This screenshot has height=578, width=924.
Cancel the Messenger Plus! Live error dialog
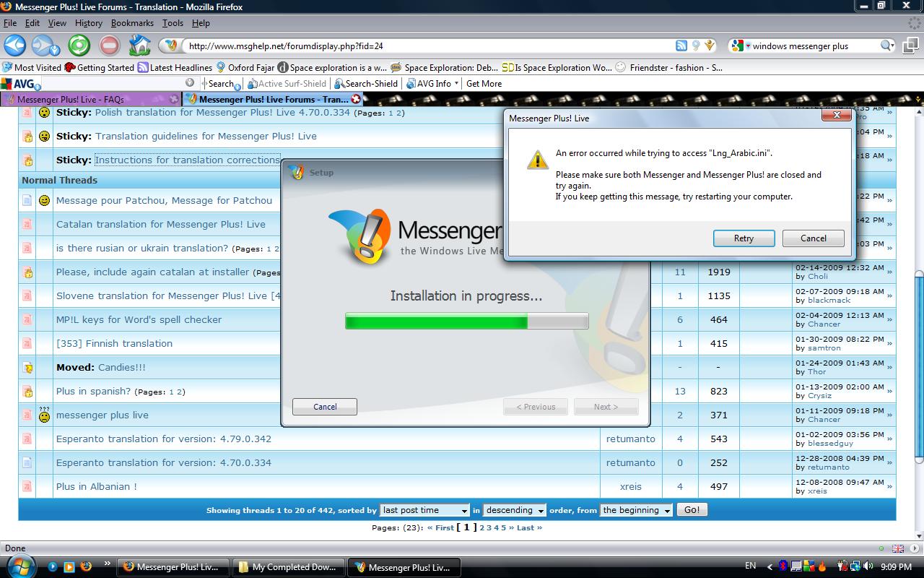(813, 238)
